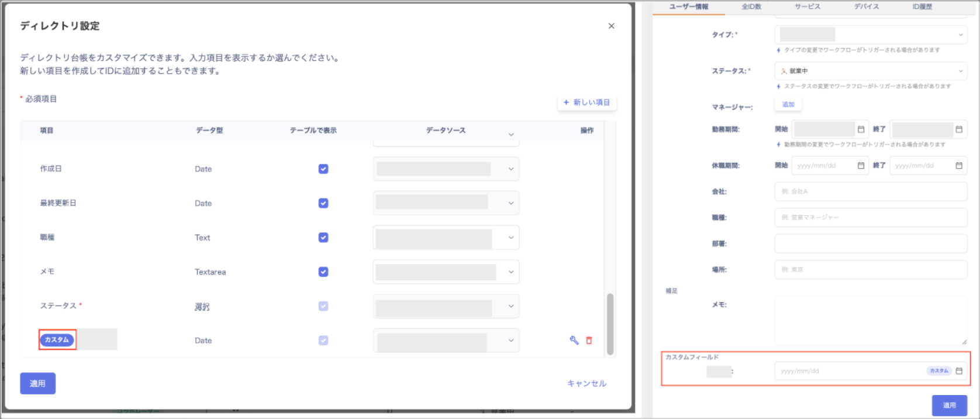Viewport: 980px width, 419px height.
Task: Click the 最終更新日 row label
Action: coord(58,203)
